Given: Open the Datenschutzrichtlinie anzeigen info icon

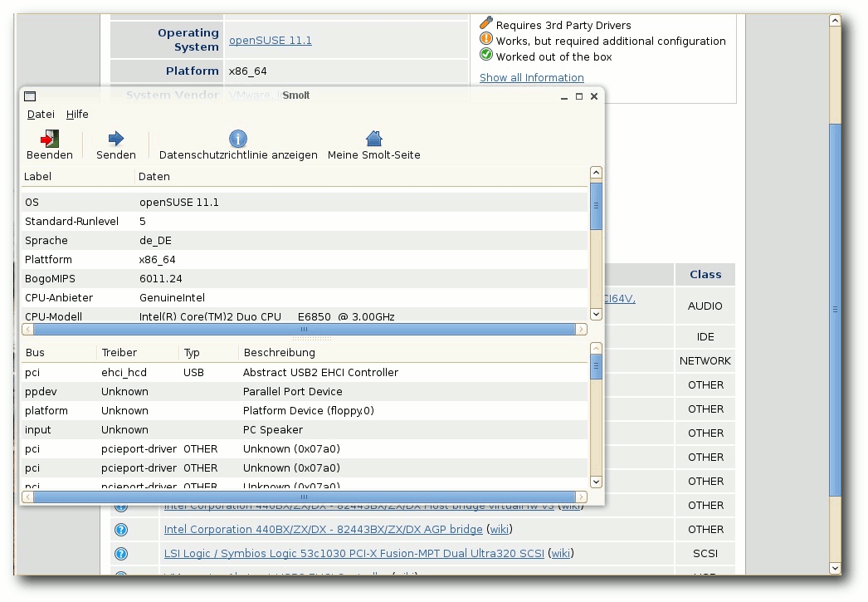Looking at the screenshot, I should point(238,139).
